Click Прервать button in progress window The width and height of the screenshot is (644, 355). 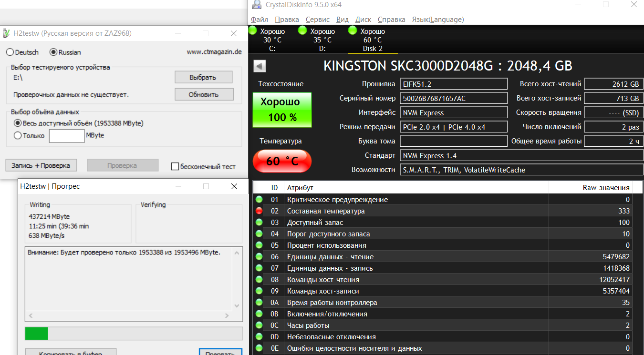[220, 352]
